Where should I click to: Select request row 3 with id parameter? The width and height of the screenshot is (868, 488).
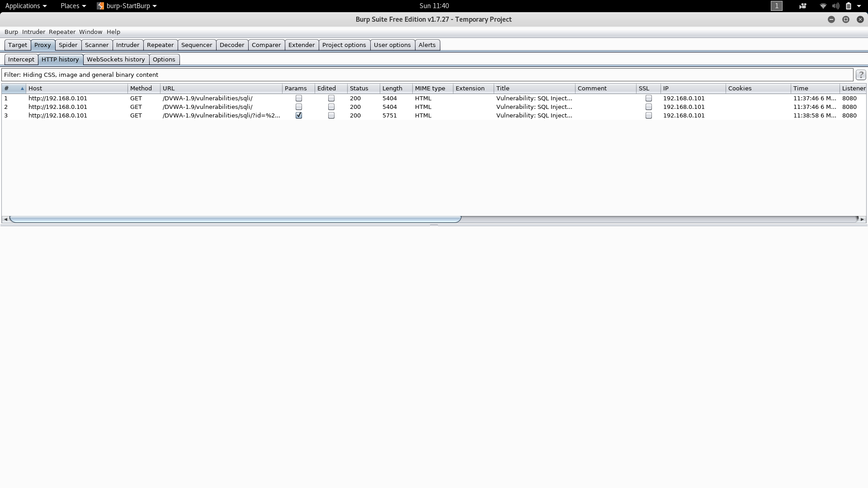pyautogui.click(x=221, y=116)
